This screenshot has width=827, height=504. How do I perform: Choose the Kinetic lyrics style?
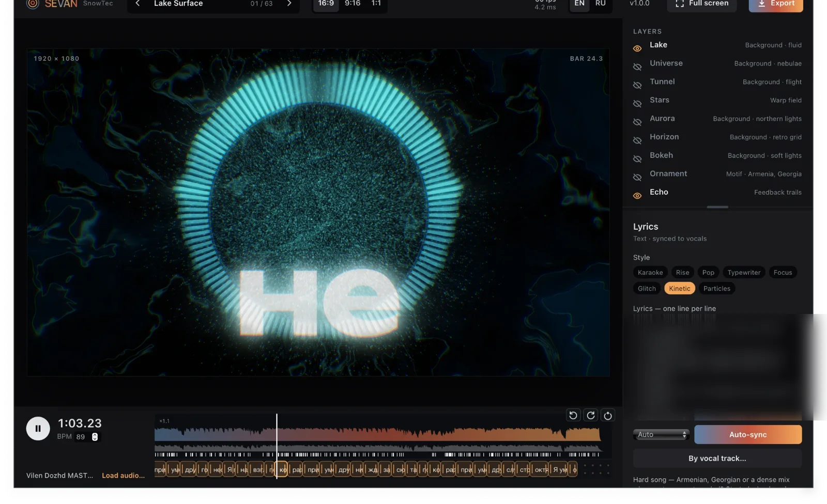[x=679, y=289]
